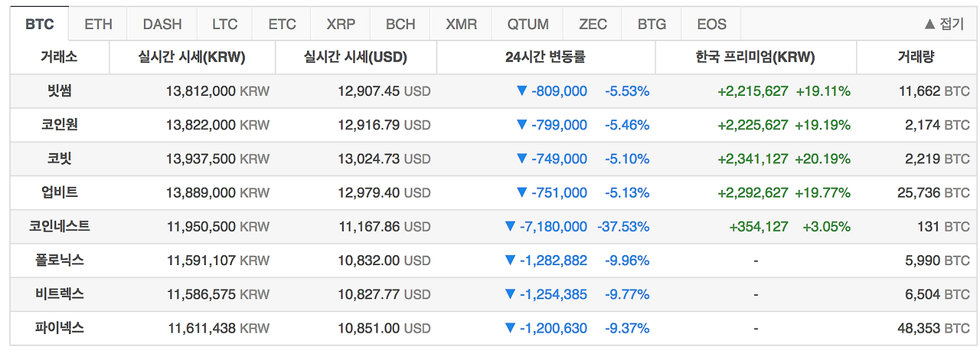This screenshot has height=354, width=980.
Task: Open the QTUM tab
Action: (x=528, y=24)
